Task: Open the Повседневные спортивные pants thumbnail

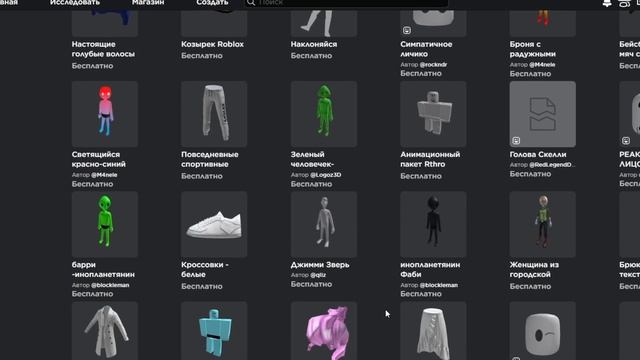Action: click(214, 114)
